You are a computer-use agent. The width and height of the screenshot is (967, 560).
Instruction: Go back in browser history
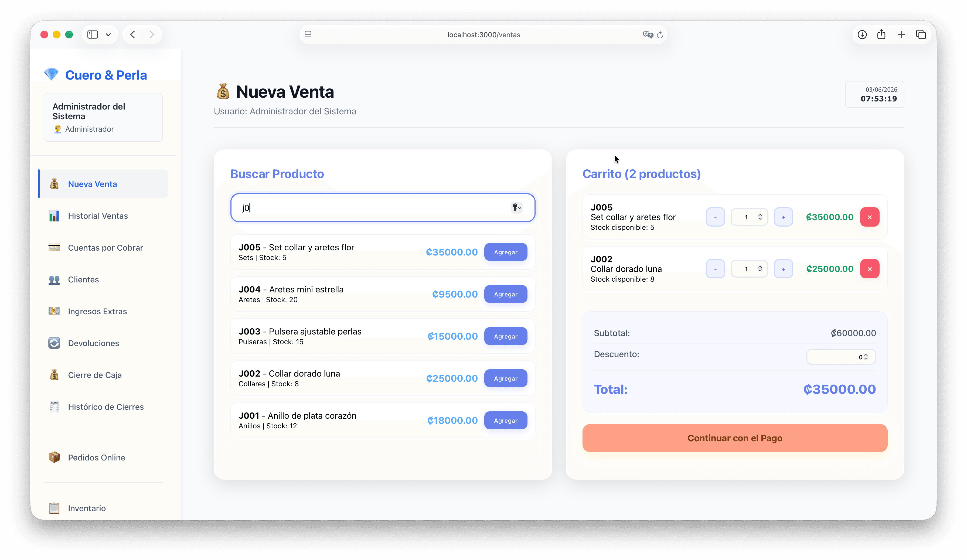pyautogui.click(x=132, y=35)
